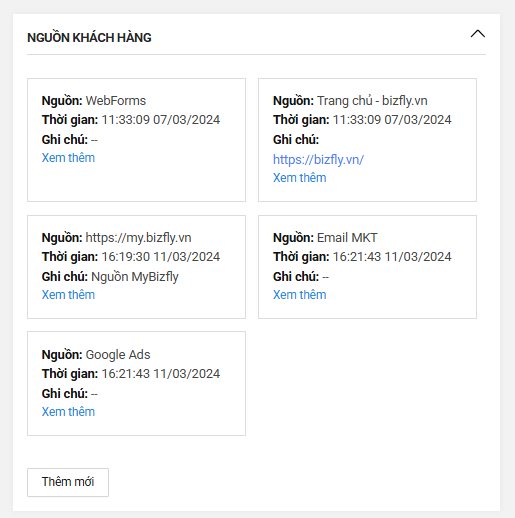The width and height of the screenshot is (515, 518).
Task: Select the WebForms source card
Action: tap(136, 140)
